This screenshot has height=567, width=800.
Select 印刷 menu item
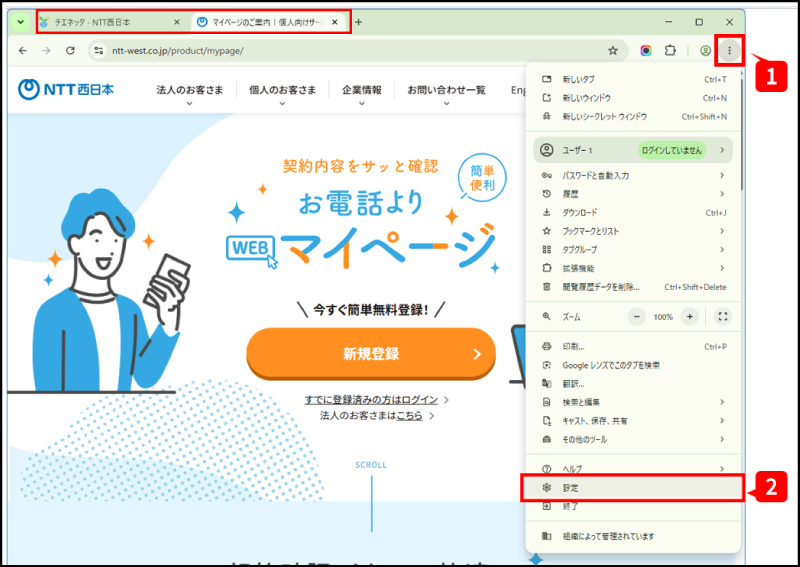[x=633, y=347]
